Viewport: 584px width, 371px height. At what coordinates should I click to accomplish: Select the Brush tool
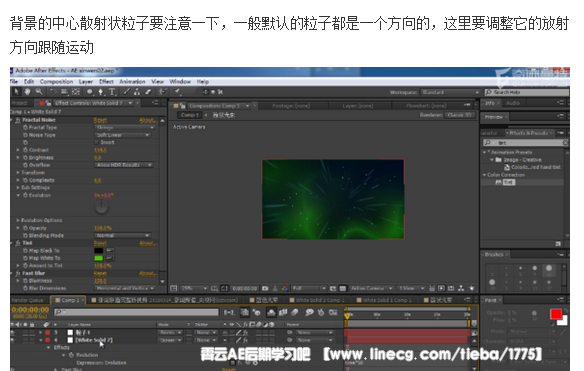[x=127, y=91]
